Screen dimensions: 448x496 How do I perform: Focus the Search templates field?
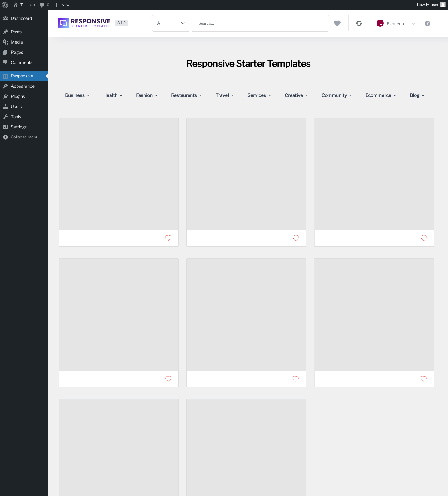coord(261,23)
